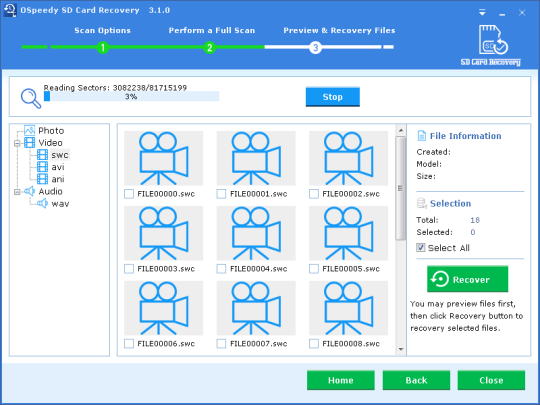Click the step 2 circle marker
The image size is (540, 405).
pyautogui.click(x=209, y=48)
